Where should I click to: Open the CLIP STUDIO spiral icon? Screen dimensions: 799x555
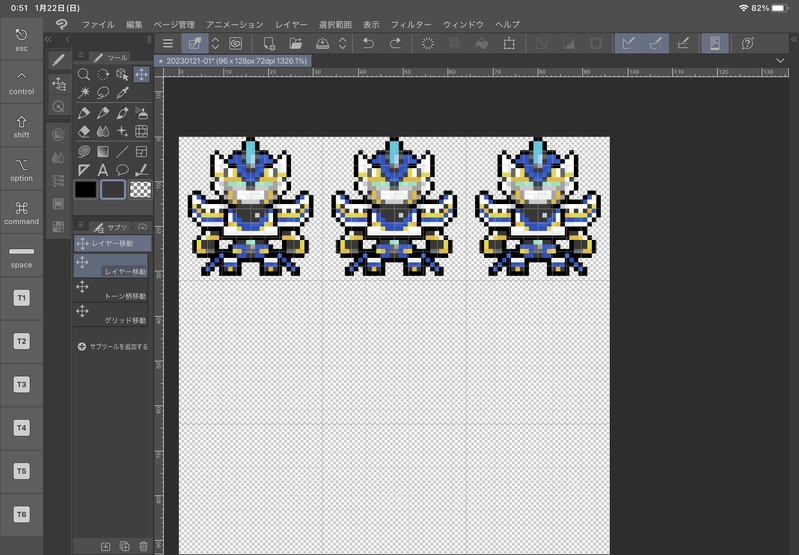[235, 44]
